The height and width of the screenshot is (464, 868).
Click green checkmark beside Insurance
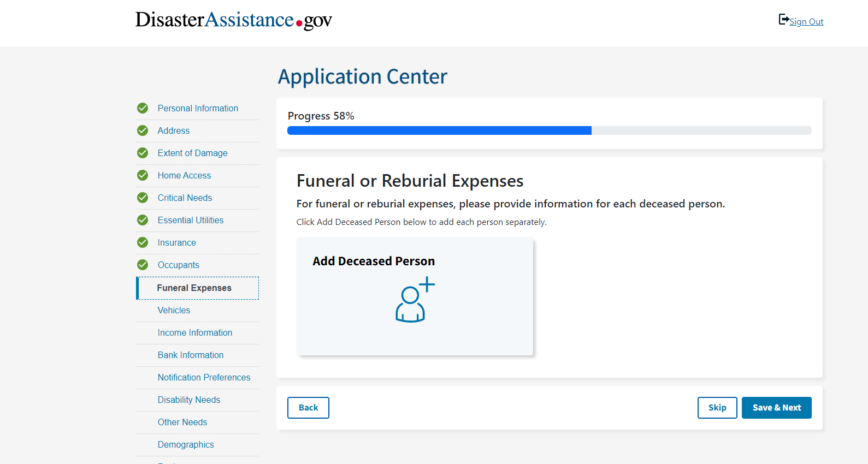(143, 242)
